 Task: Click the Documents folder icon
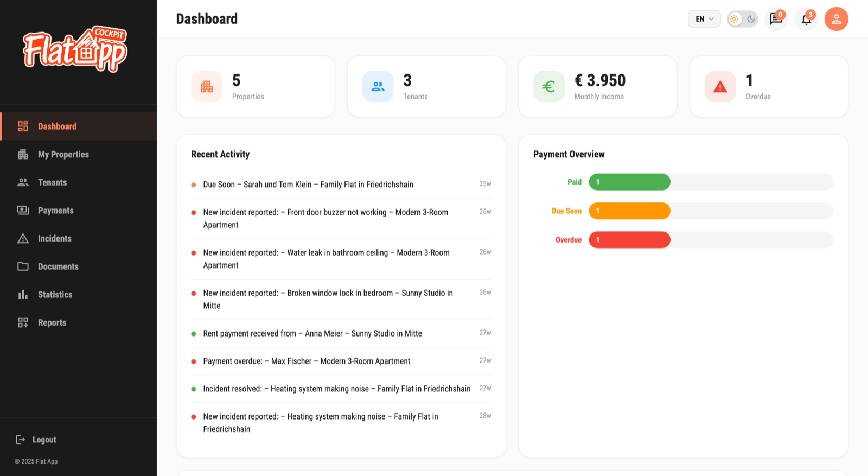pos(23,266)
